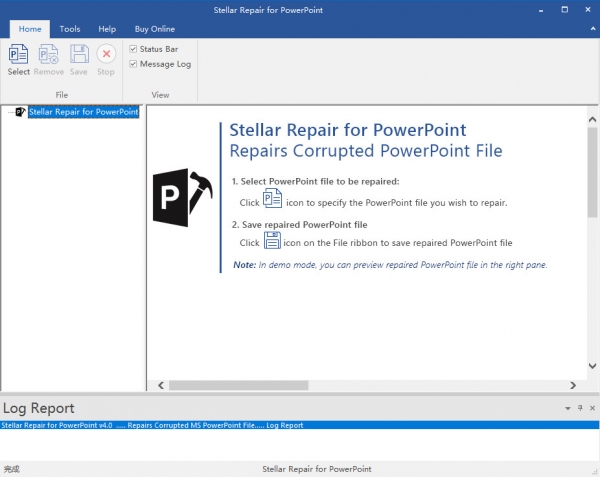Image resolution: width=600 pixels, height=477 pixels.
Task: Open the Home ribbon tab
Action: tap(30, 29)
